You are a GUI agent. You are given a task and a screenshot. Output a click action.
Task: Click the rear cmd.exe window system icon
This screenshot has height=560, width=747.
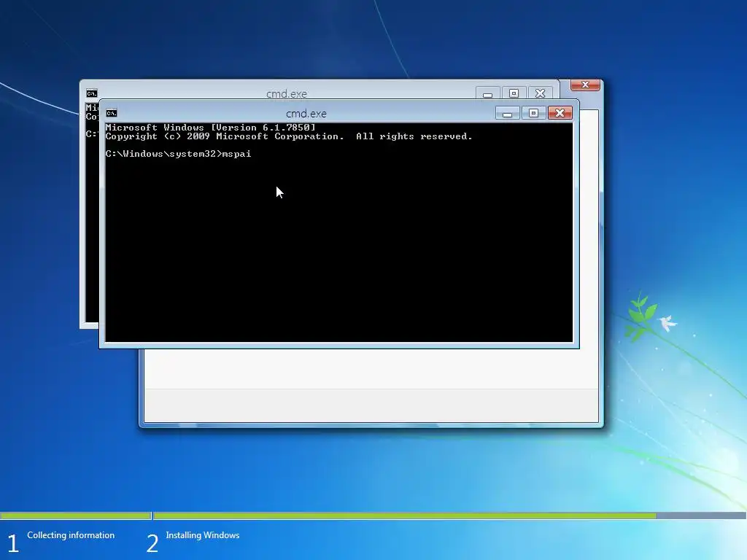pos(91,93)
